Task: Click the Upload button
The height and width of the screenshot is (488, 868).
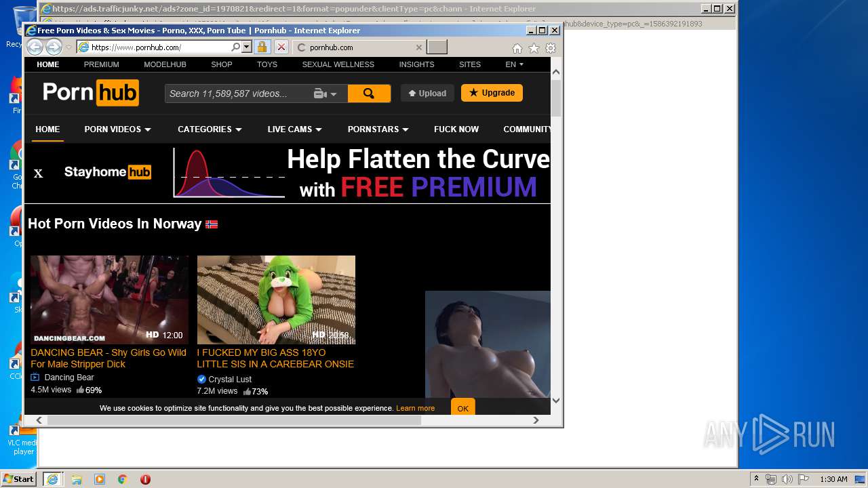Action: [427, 94]
